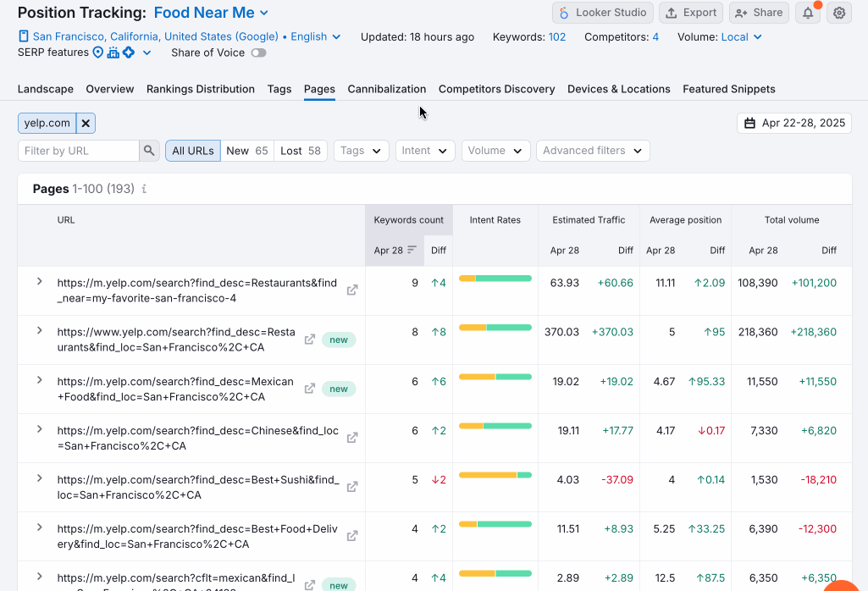Screen dimensions: 868x591
Task: Open the Landscape tab
Action: click(x=46, y=89)
